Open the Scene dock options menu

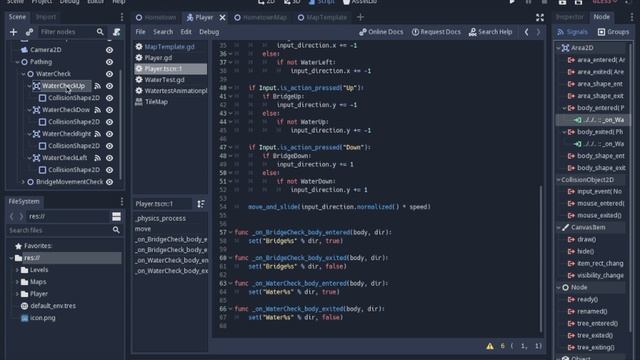tap(122, 17)
